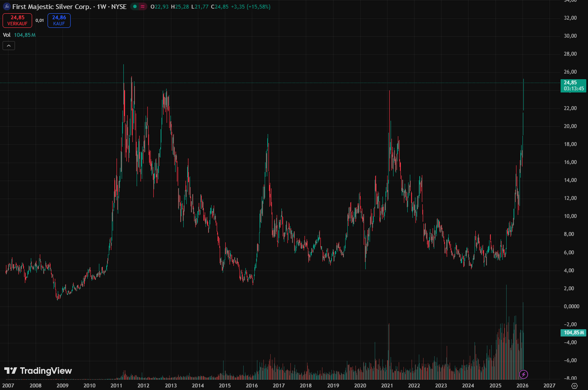Image resolution: width=588 pixels, height=390 pixels.
Task: Click the spread value 0,01 between buy and sell
Action: [40, 21]
